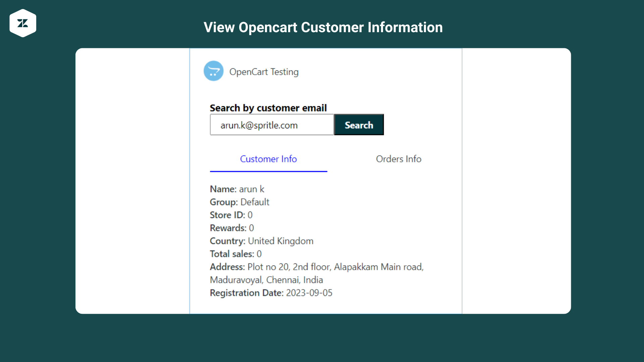Click the customer email input field
This screenshot has width=644, height=362.
272,125
